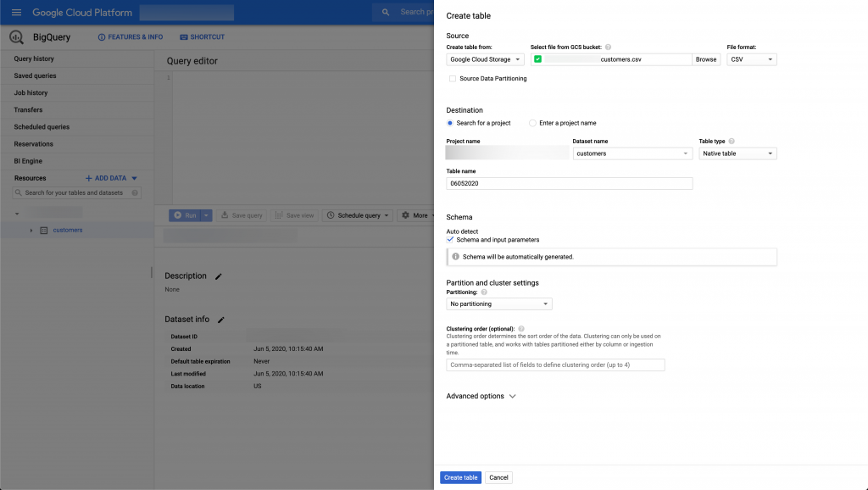This screenshot has height=490, width=868.
Task: Click help icon next to Table type
Action: (732, 142)
